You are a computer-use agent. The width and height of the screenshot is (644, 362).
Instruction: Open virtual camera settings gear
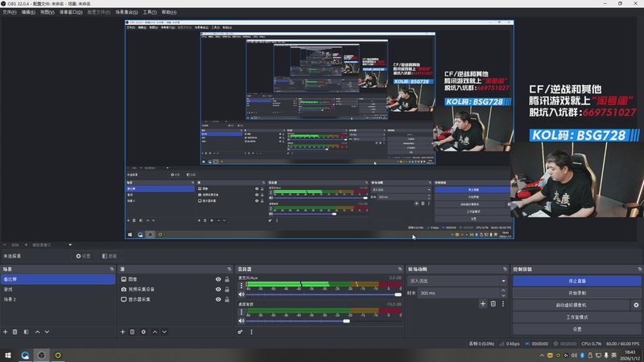636,305
